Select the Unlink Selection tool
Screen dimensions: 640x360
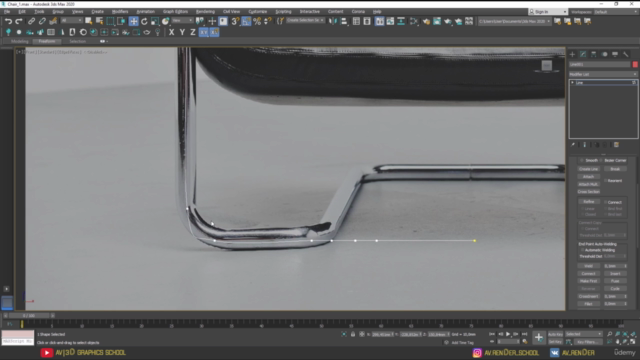[42, 21]
